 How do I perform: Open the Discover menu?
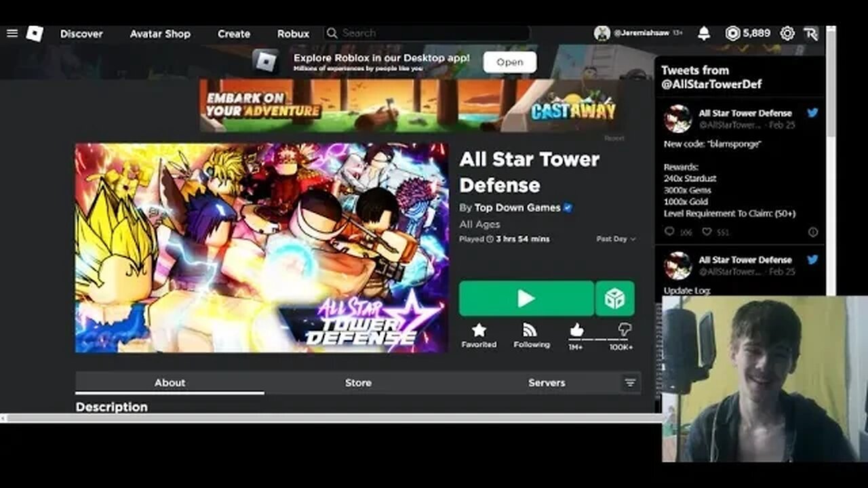pyautogui.click(x=81, y=33)
